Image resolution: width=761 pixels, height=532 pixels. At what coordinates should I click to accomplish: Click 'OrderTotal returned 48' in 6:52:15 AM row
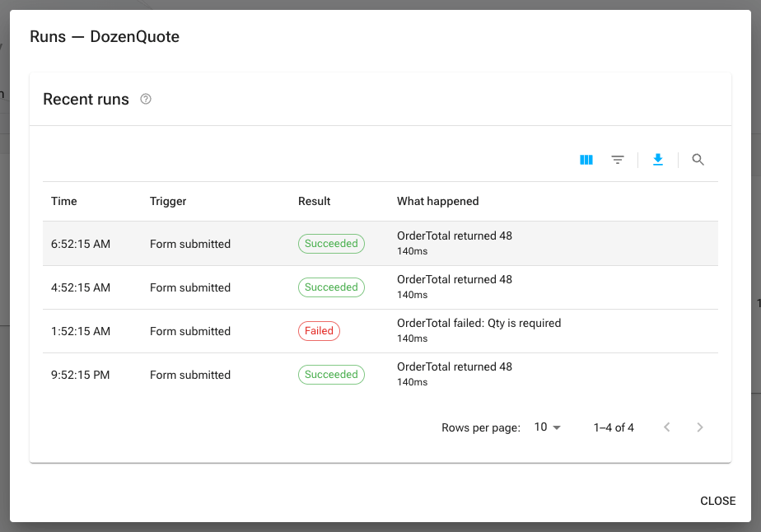click(455, 236)
